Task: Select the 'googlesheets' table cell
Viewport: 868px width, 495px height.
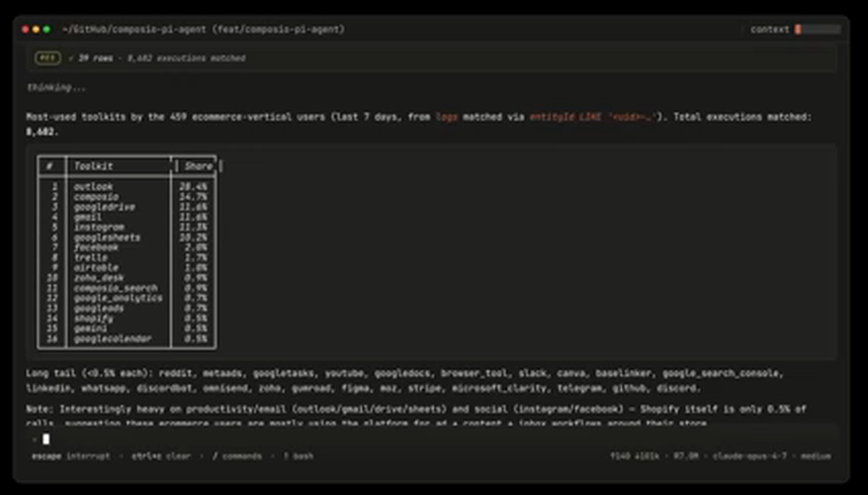Action: click(x=107, y=237)
